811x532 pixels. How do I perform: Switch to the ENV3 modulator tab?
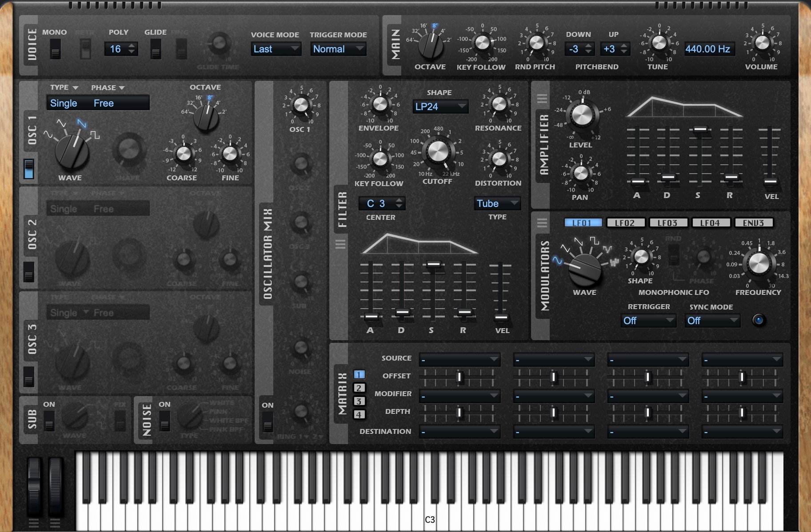(x=754, y=223)
